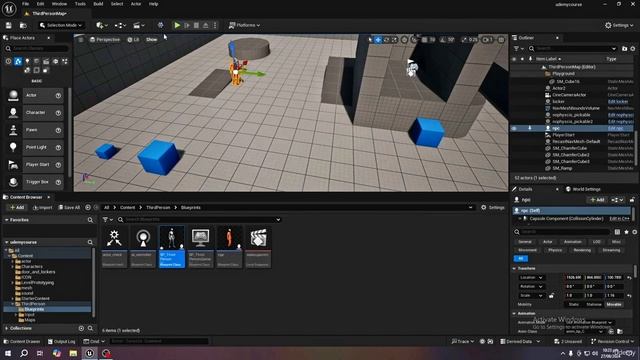640x360 pixels.
Task: Select the BP_ThirdPerson blueprint thumbnail
Action: click(x=172, y=247)
